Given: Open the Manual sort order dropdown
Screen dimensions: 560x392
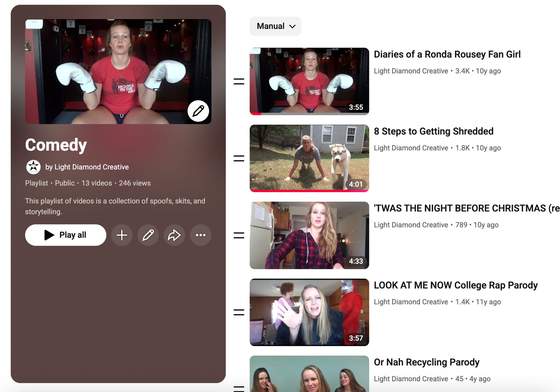Looking at the screenshot, I should click(275, 26).
